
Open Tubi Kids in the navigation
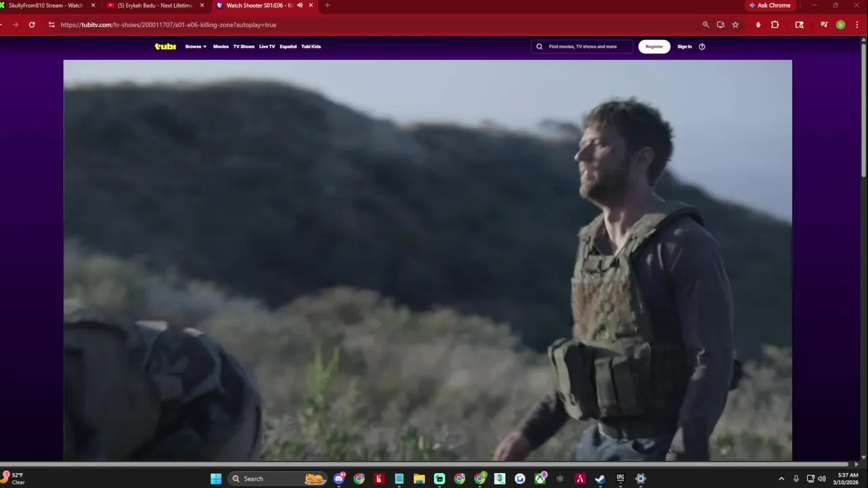[x=311, y=47]
